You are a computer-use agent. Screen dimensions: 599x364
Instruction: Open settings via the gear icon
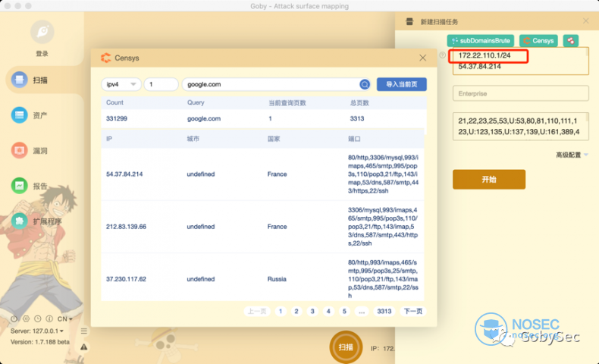[x=26, y=318]
